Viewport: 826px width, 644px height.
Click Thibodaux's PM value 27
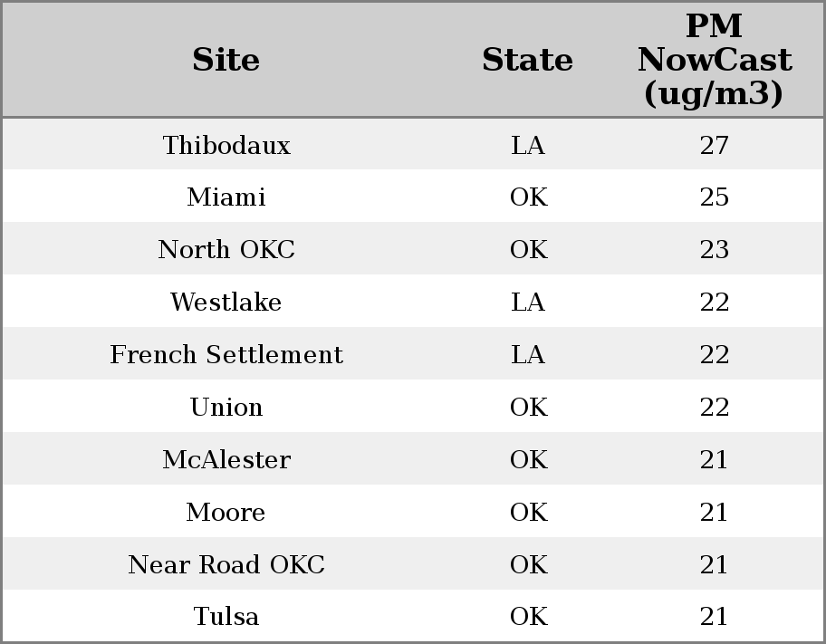[x=715, y=145]
